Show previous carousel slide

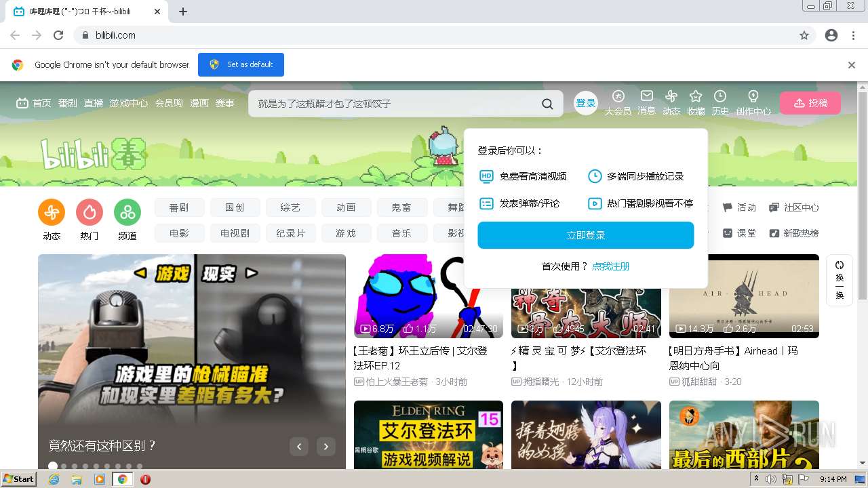(x=299, y=446)
